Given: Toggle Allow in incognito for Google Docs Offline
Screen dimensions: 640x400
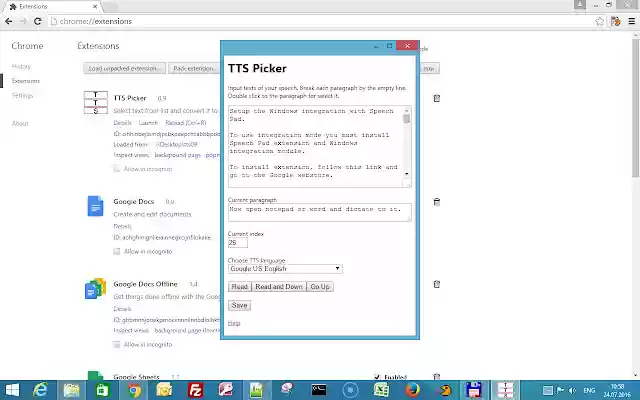Looking at the screenshot, I should coord(117,344).
